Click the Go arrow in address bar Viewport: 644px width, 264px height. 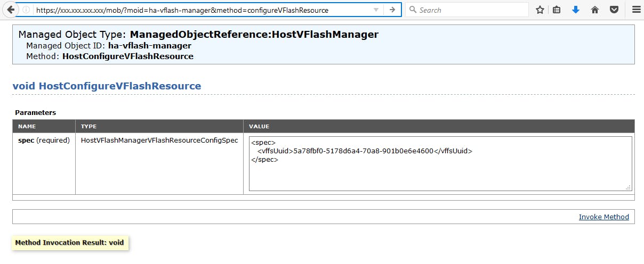click(392, 10)
